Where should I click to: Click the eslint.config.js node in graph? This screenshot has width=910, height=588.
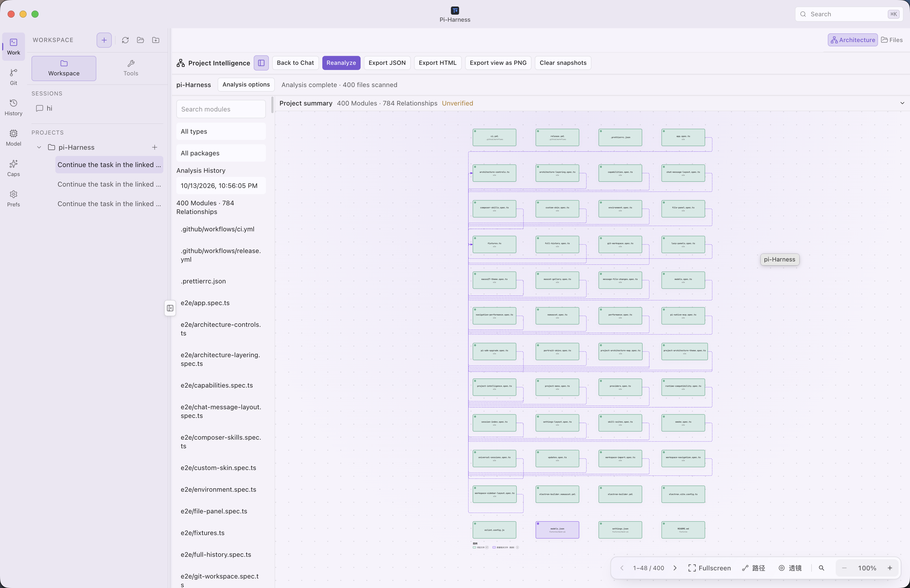point(494,530)
